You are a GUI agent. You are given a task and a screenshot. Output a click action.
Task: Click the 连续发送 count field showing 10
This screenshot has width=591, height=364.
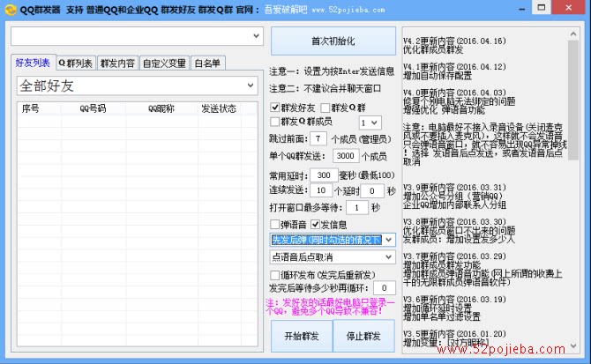coord(321,190)
